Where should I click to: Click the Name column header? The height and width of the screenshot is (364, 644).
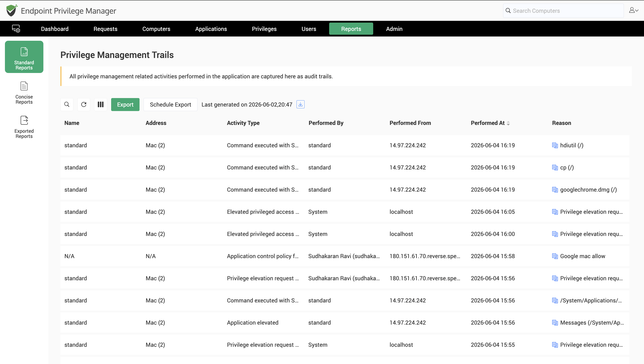point(72,123)
